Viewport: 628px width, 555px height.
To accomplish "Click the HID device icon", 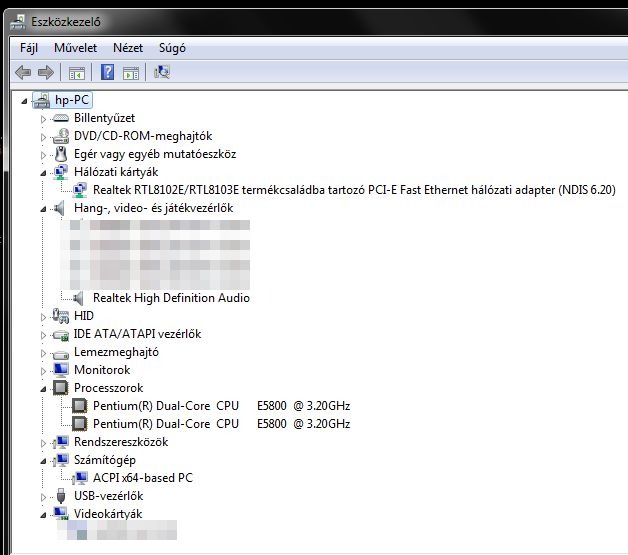I will click(61, 316).
